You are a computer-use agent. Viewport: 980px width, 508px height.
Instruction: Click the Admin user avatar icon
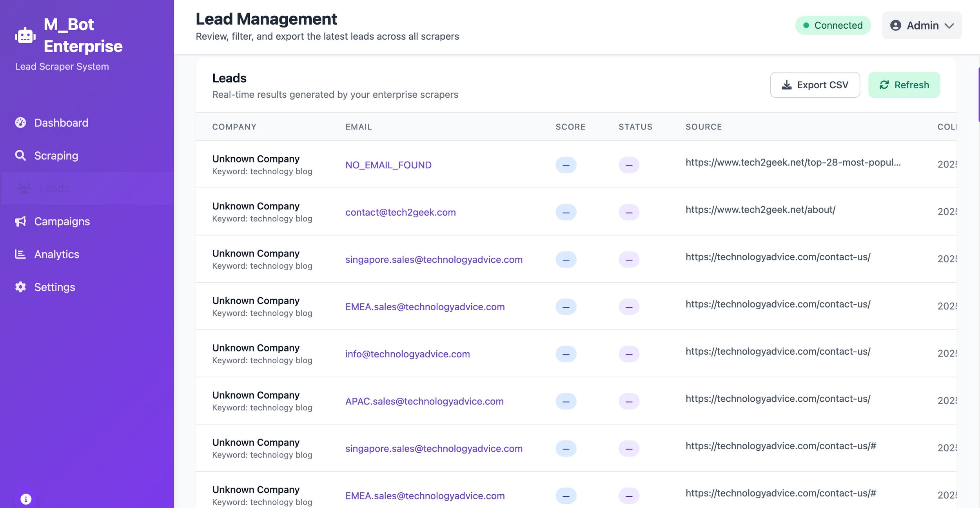click(896, 25)
